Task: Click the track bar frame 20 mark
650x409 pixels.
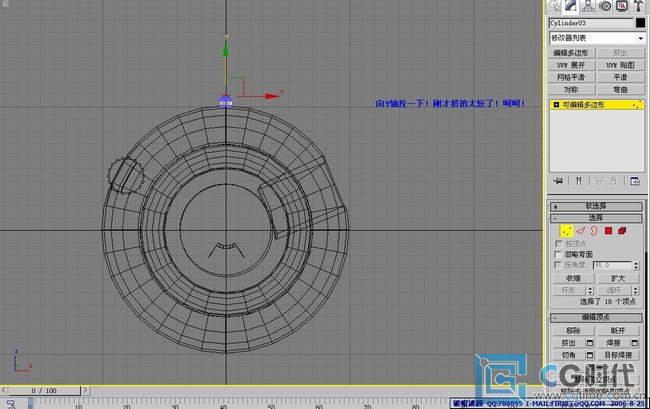Action: [x=126, y=405]
